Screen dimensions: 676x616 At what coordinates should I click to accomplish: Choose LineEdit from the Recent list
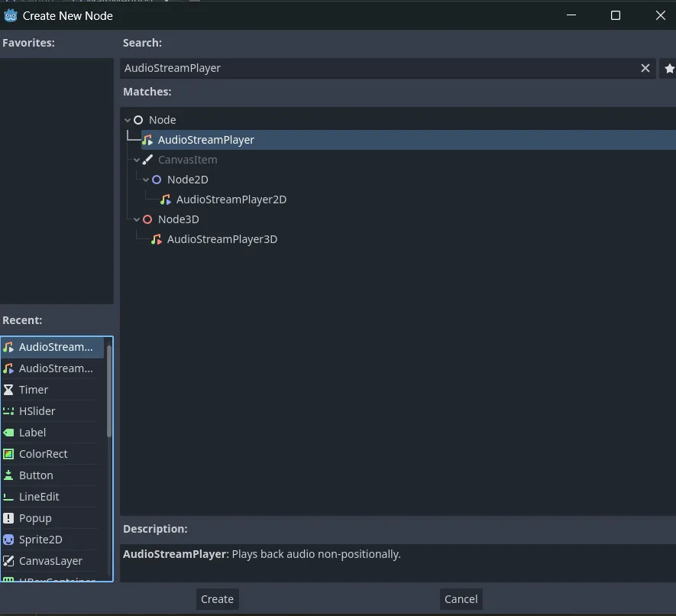[x=52, y=497]
